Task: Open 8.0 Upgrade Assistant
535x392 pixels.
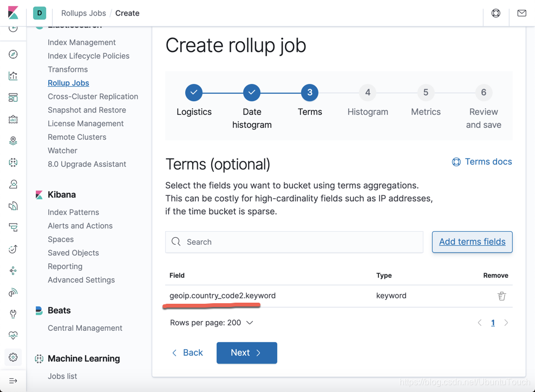Action: [x=87, y=164]
